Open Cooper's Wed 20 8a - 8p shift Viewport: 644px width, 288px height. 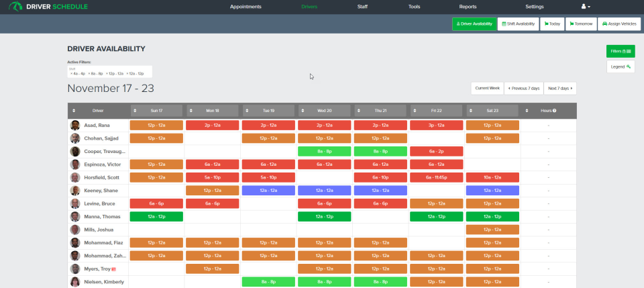(x=325, y=151)
